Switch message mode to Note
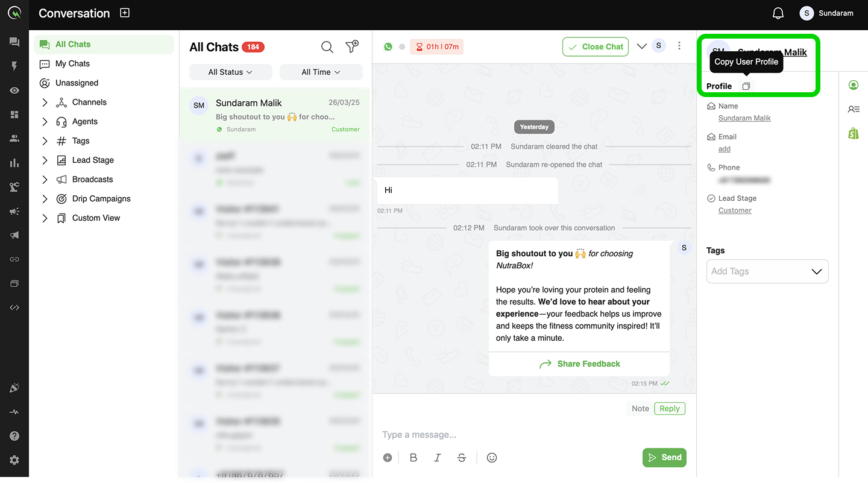The image size is (868, 483). (x=640, y=408)
